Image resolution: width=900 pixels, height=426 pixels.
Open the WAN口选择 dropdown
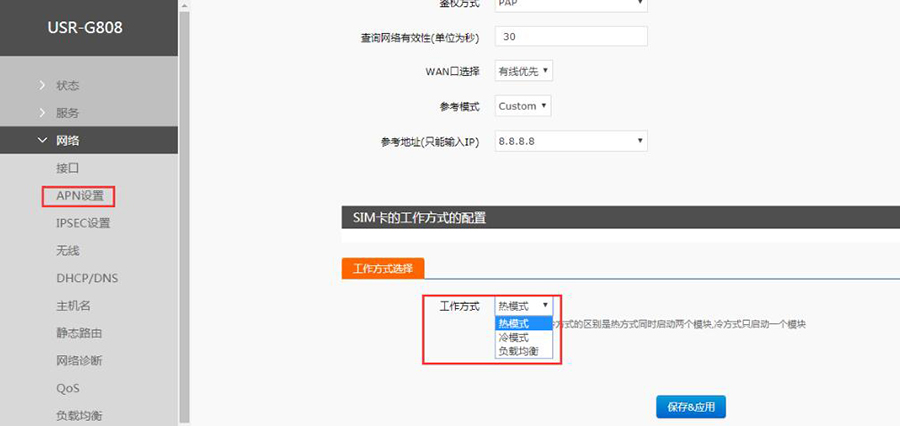tap(524, 71)
